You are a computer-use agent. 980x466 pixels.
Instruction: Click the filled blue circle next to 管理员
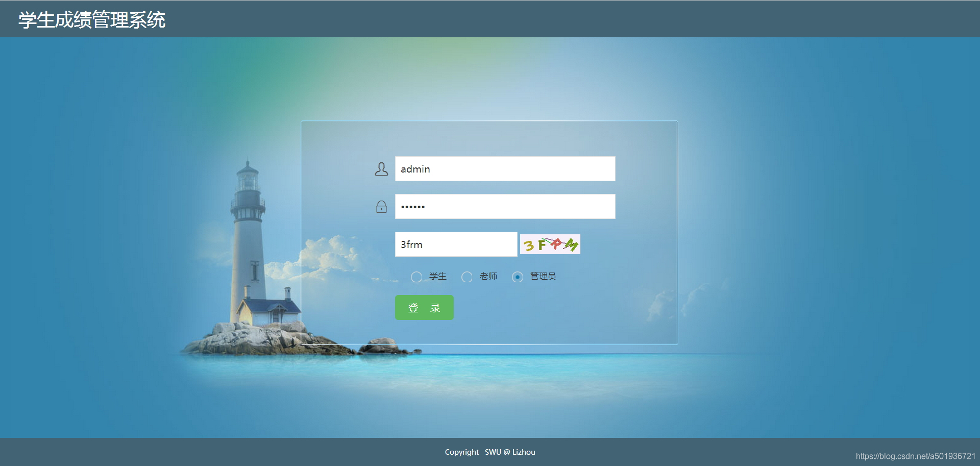pos(518,277)
